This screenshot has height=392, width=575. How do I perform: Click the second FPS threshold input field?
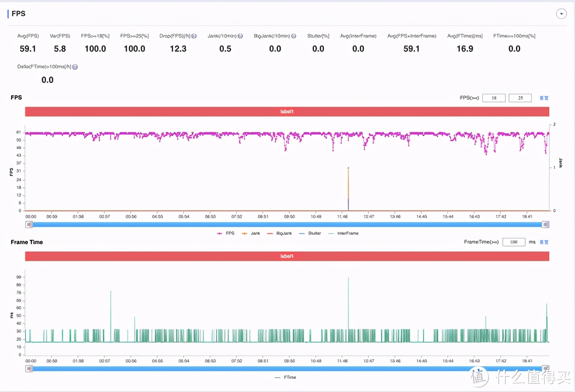[x=520, y=98]
